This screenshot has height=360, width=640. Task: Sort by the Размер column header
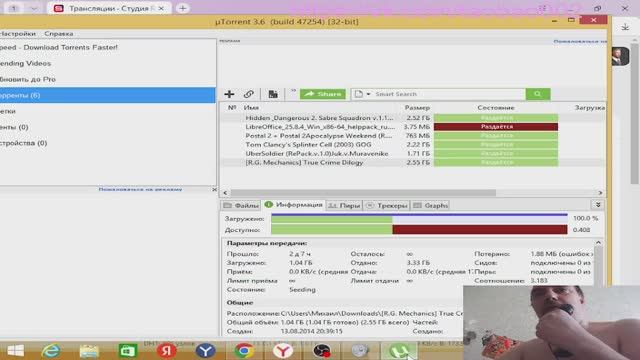tap(417, 108)
